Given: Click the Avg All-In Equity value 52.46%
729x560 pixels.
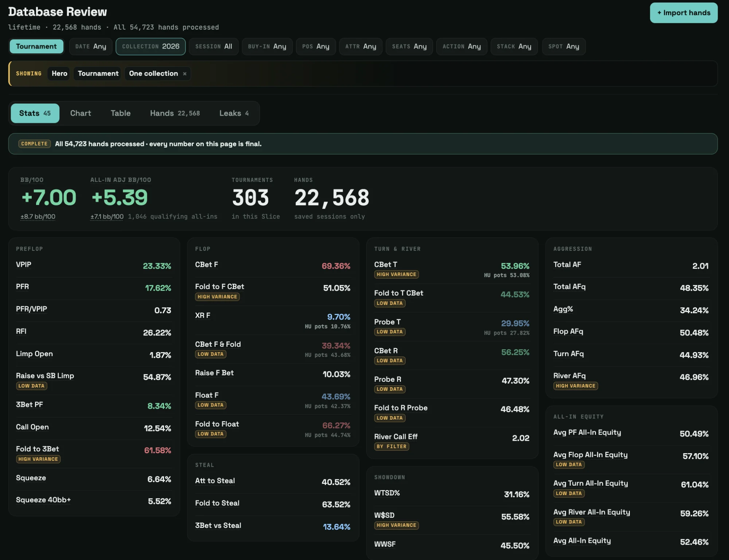Looking at the screenshot, I should coord(694,542).
